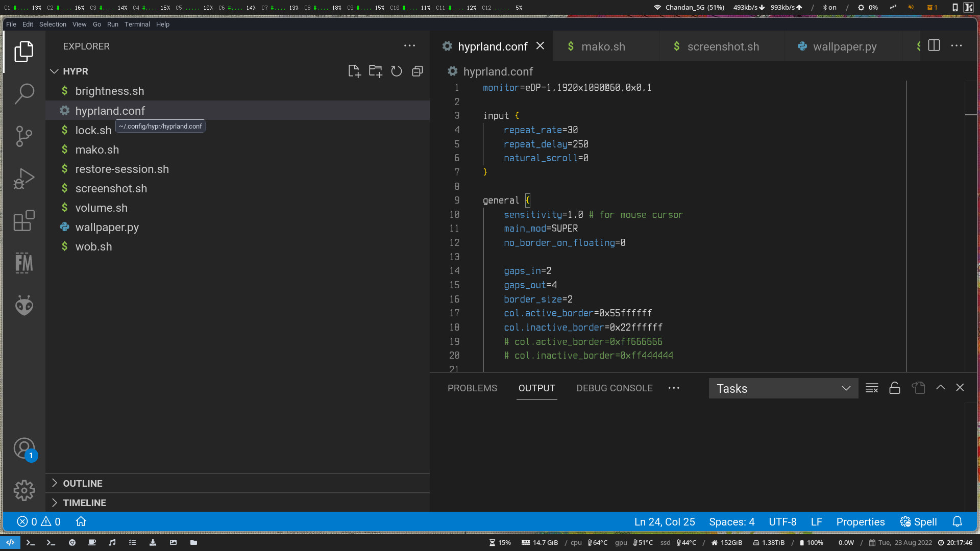The width and height of the screenshot is (980, 551).
Task: Open the Tasks output channel dropdown
Action: (783, 388)
